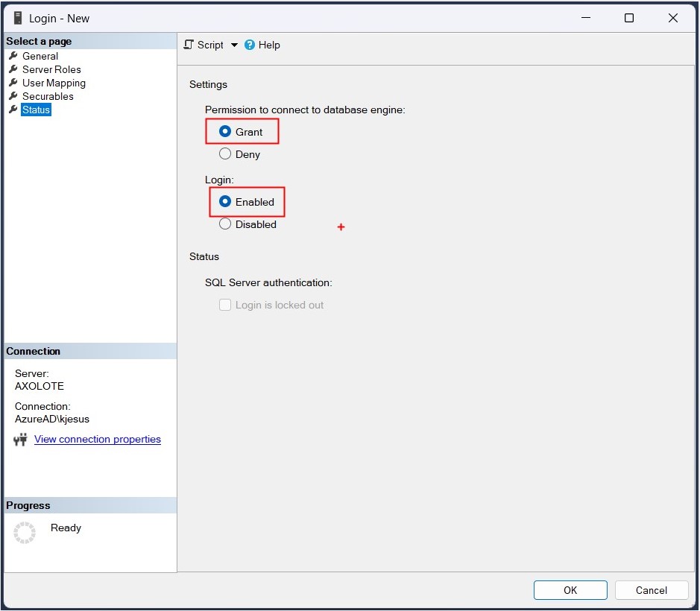Viewport: 700px width, 611px height.
Task: Click the wrench icon beside Server Roles
Action: pyautogui.click(x=13, y=69)
